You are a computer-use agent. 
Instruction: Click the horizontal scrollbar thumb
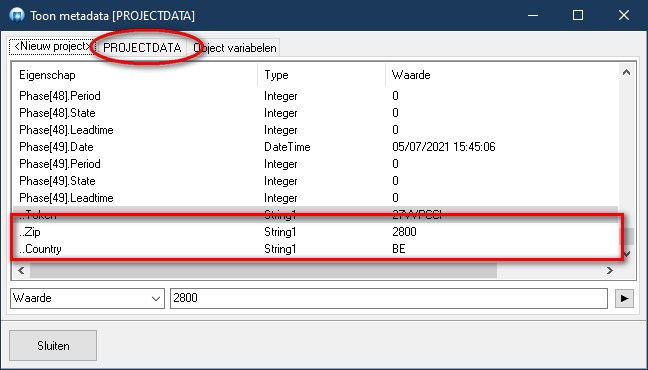pos(263,270)
